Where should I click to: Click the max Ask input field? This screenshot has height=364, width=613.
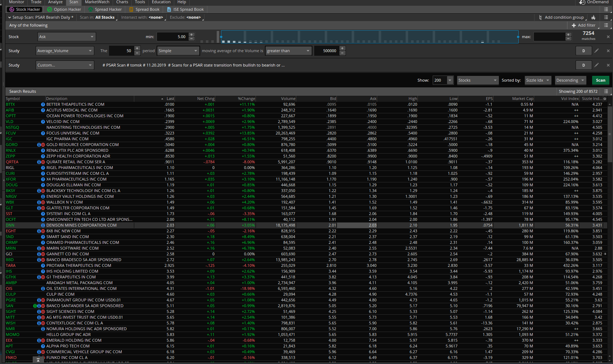(x=549, y=37)
